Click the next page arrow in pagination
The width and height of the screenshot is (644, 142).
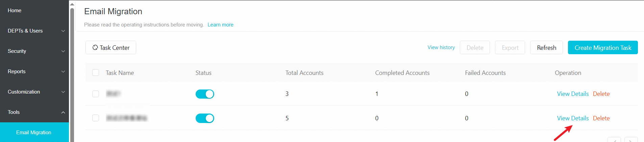coord(631,140)
